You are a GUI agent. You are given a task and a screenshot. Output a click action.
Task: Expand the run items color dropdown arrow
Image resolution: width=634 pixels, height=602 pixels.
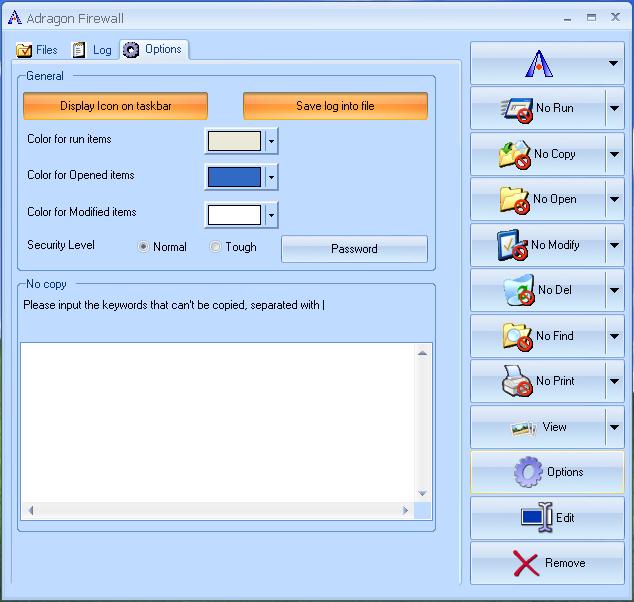pos(271,141)
